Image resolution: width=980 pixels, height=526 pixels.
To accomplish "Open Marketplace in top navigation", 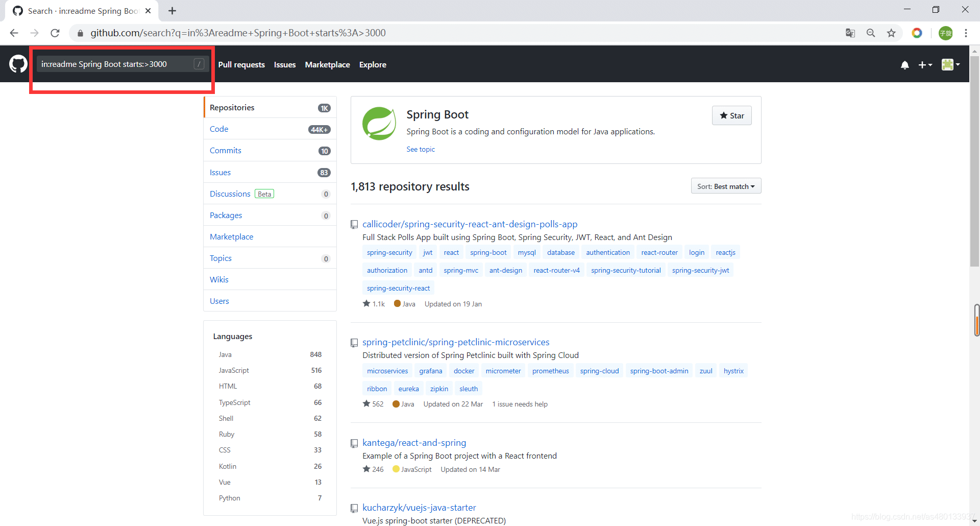I will point(327,64).
